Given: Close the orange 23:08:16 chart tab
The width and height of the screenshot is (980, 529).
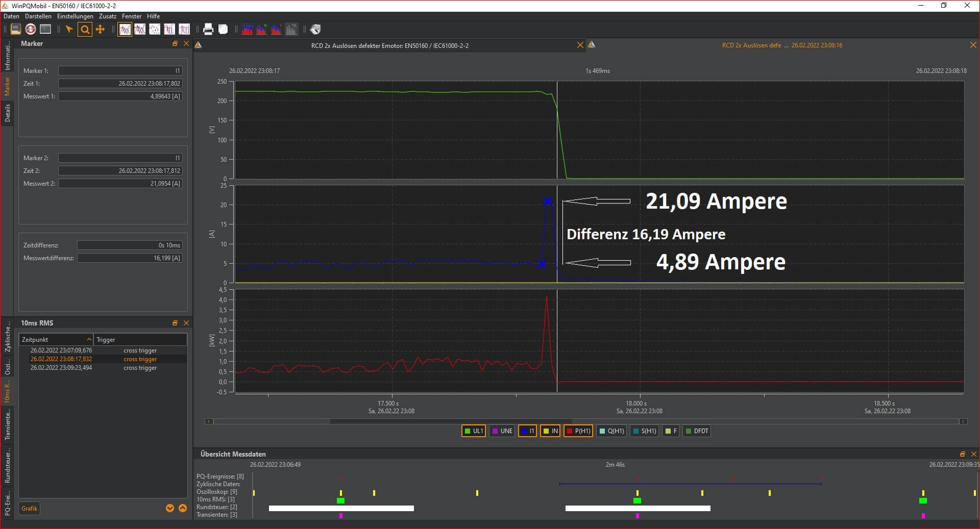Looking at the screenshot, I should tap(973, 45).
